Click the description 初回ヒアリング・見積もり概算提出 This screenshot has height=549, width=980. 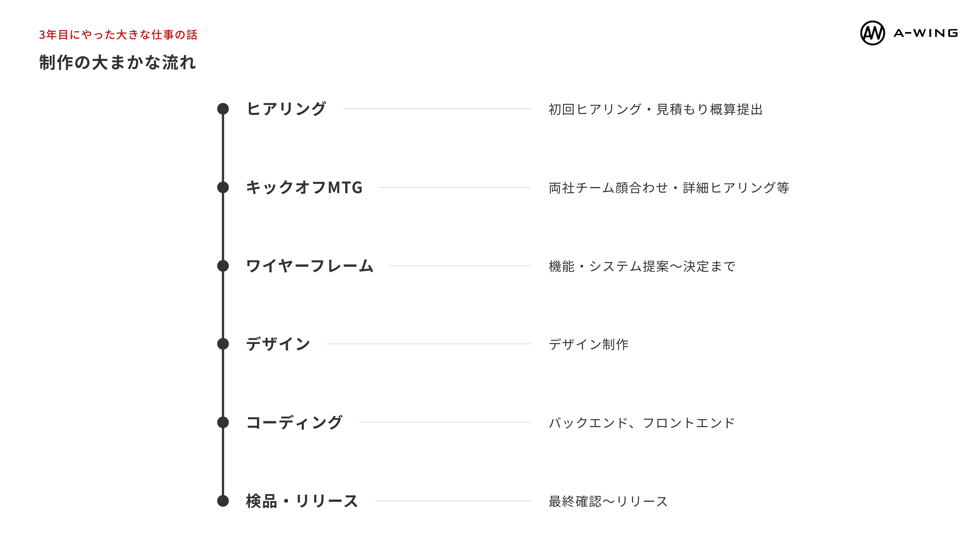tap(655, 110)
